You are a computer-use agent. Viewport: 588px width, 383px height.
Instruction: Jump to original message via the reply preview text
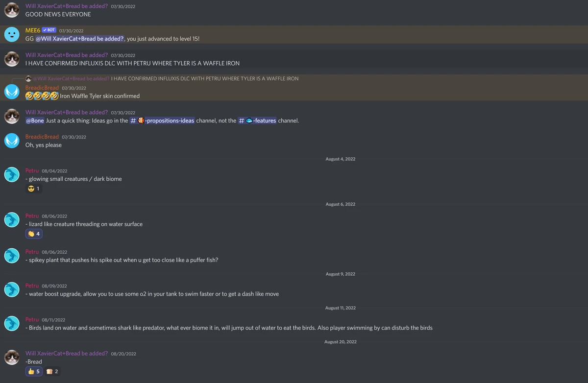(204, 78)
